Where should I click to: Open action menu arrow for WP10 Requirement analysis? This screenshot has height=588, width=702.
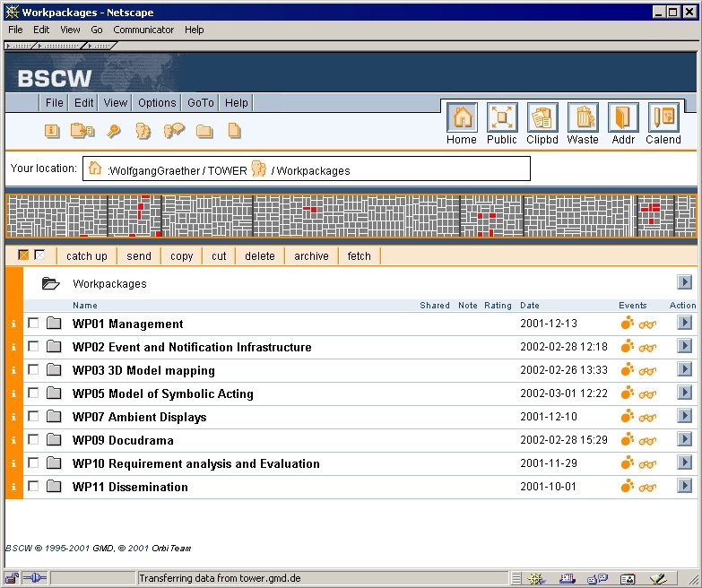click(685, 463)
